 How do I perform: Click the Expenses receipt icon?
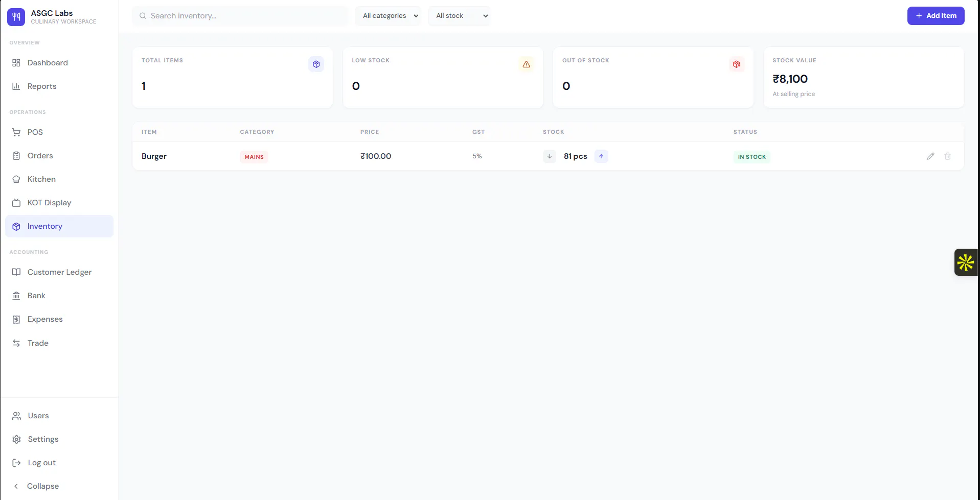point(16,319)
